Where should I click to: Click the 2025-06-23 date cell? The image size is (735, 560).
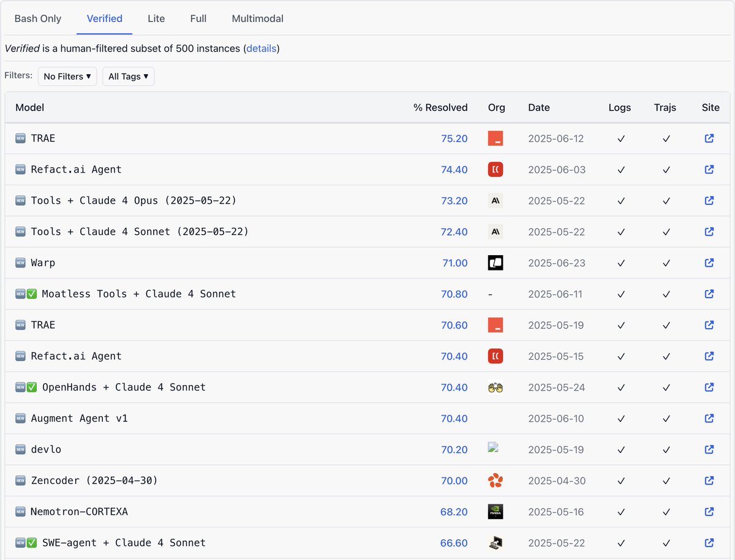[x=557, y=263]
